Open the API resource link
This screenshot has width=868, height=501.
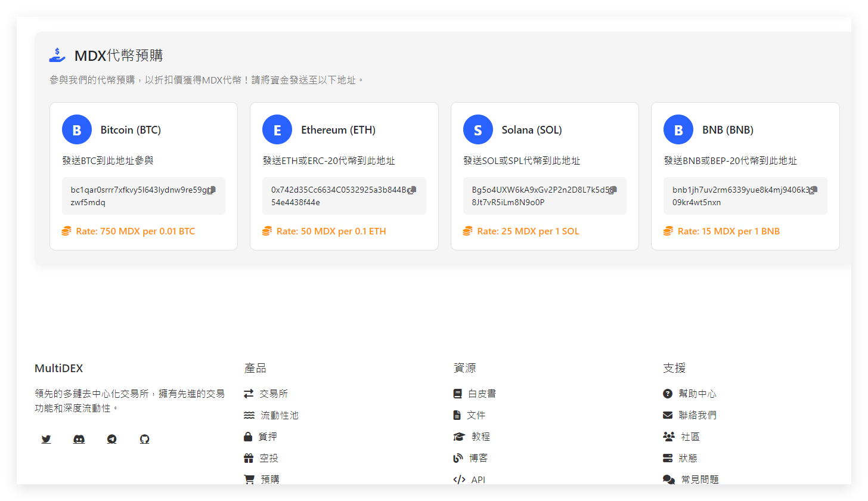point(477,478)
